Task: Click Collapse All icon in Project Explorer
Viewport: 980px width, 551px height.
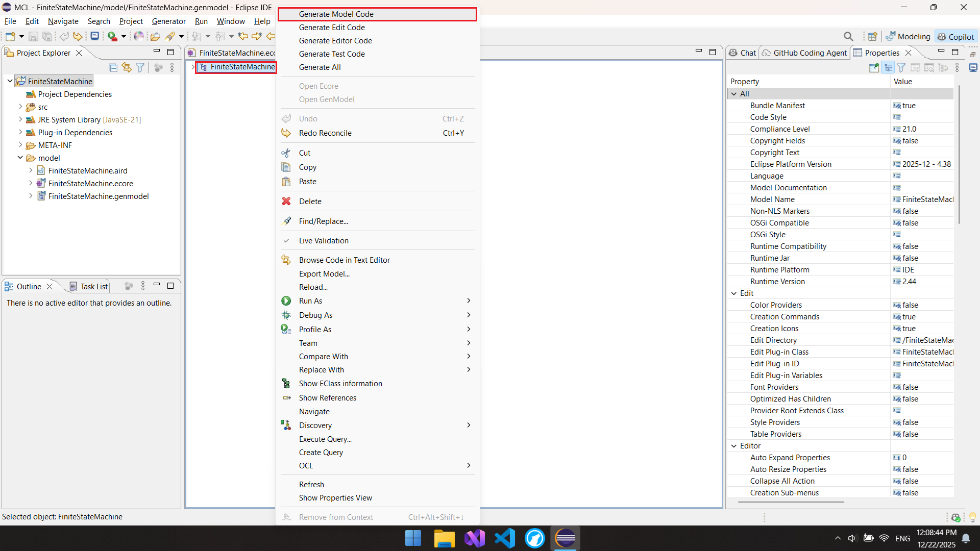Action: 113,67
